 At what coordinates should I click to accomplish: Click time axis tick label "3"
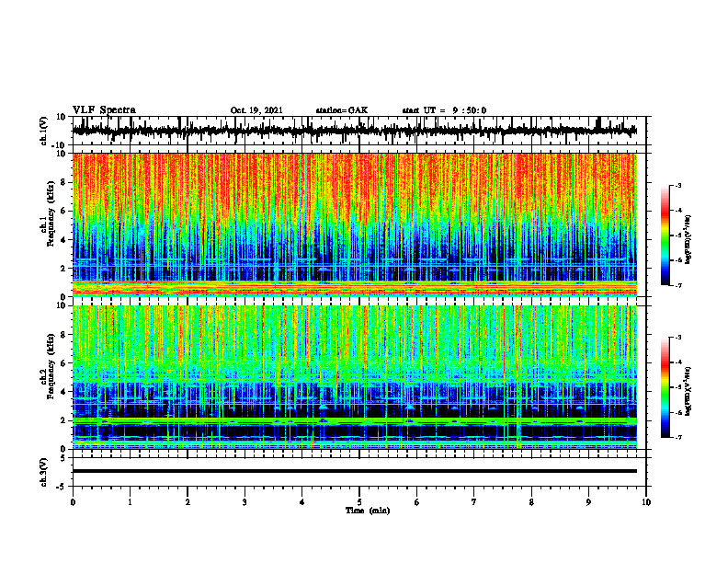[x=245, y=502]
